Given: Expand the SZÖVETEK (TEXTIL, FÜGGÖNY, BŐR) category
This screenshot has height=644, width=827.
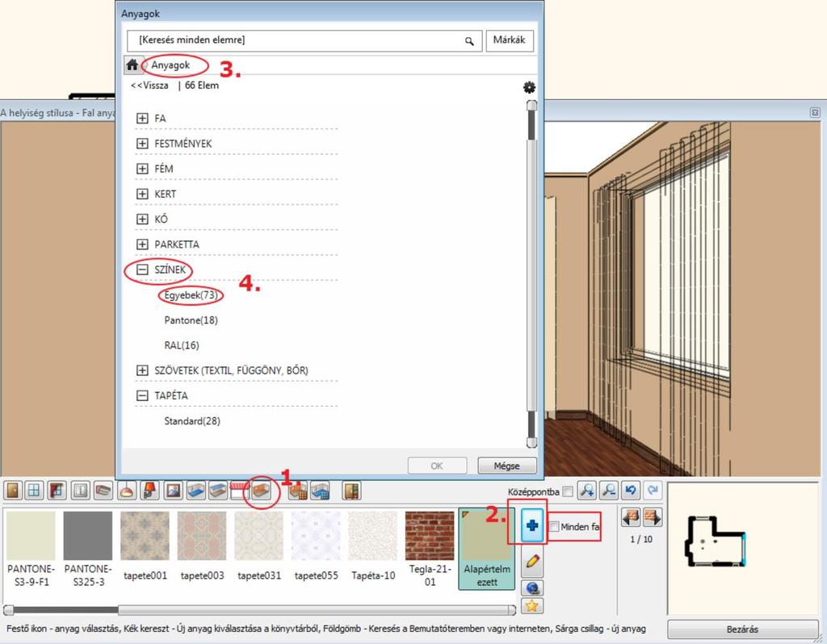Looking at the screenshot, I should coord(142,370).
